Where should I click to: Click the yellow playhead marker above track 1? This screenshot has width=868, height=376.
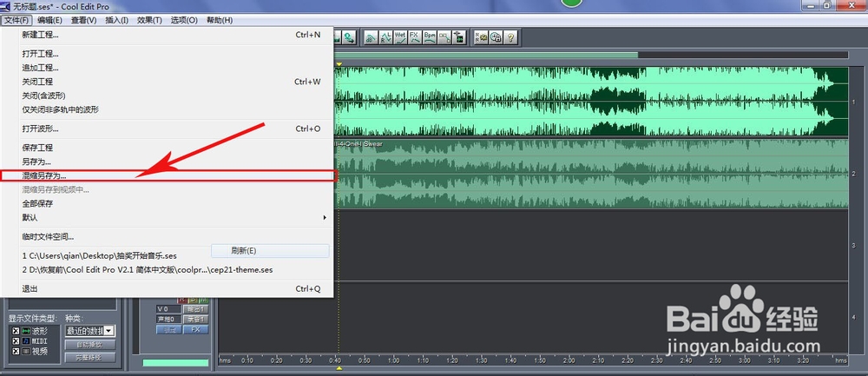[339, 64]
